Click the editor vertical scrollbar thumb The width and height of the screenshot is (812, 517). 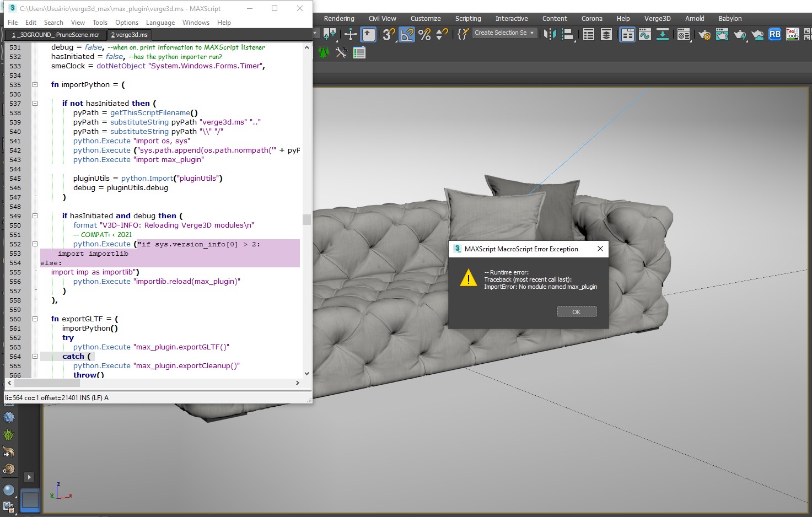(x=306, y=219)
